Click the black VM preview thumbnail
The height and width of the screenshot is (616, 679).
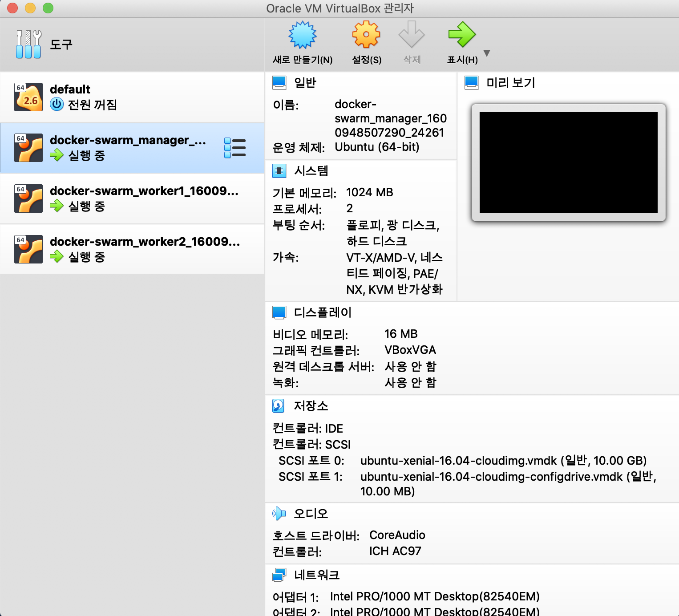[x=569, y=162]
